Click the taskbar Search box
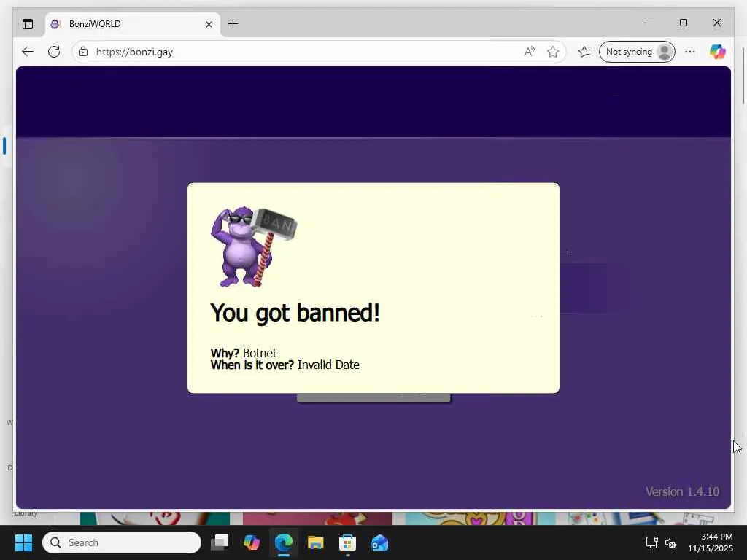The image size is (747, 560). (122, 542)
